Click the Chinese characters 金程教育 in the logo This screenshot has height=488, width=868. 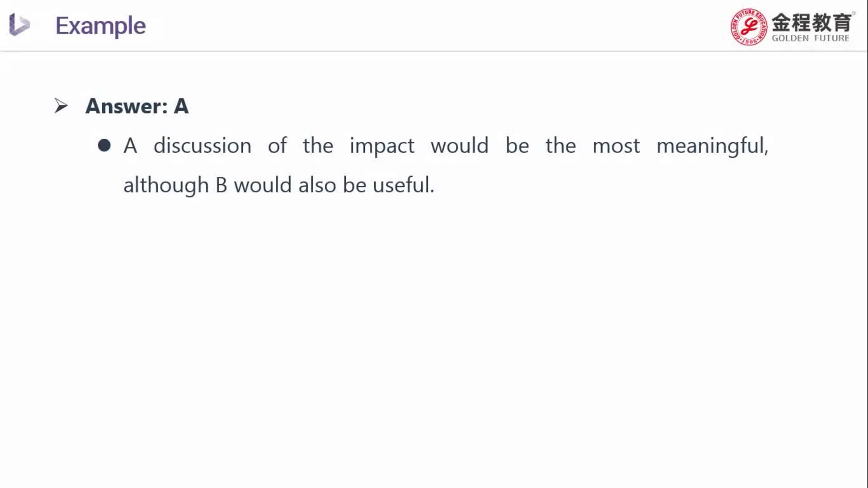[811, 22]
